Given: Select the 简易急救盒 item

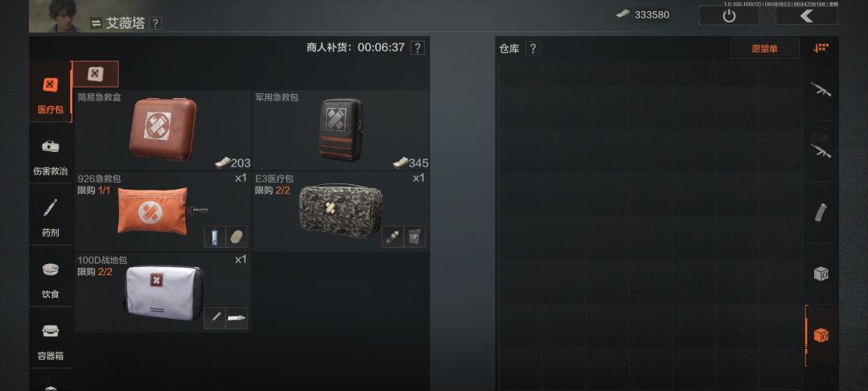Looking at the screenshot, I should [163, 130].
